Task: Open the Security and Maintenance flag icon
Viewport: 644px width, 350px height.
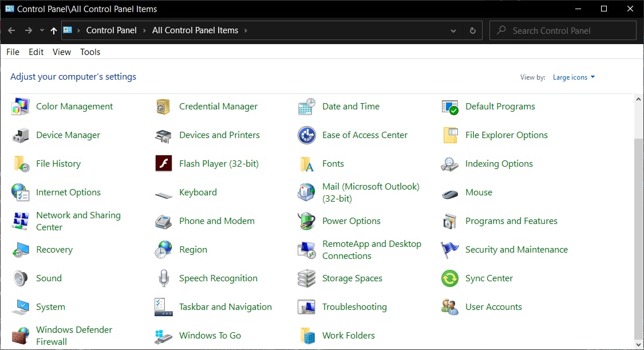Action: coord(450,250)
